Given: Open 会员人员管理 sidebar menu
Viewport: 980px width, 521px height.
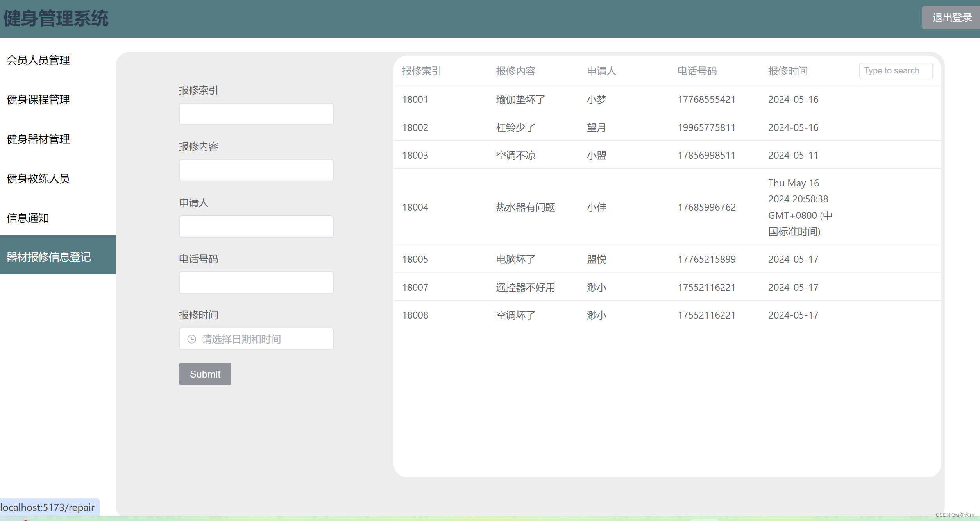Looking at the screenshot, I should coord(38,60).
